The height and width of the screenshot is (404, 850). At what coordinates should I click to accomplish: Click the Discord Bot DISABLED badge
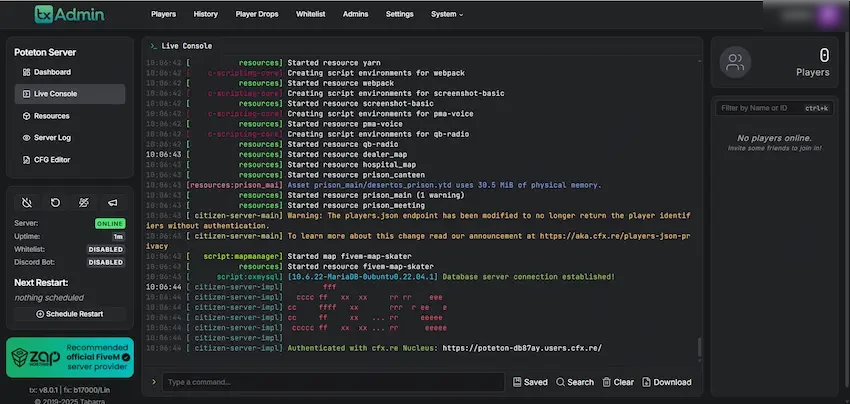coord(106,262)
